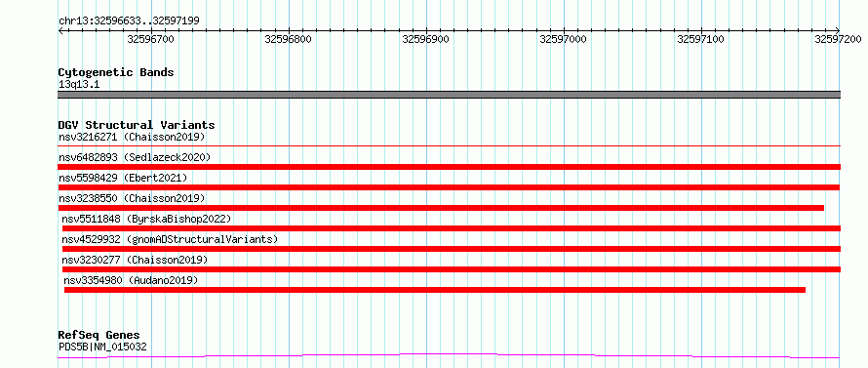
Task: Select the red bar below nsv5598429
Action: [449, 187]
